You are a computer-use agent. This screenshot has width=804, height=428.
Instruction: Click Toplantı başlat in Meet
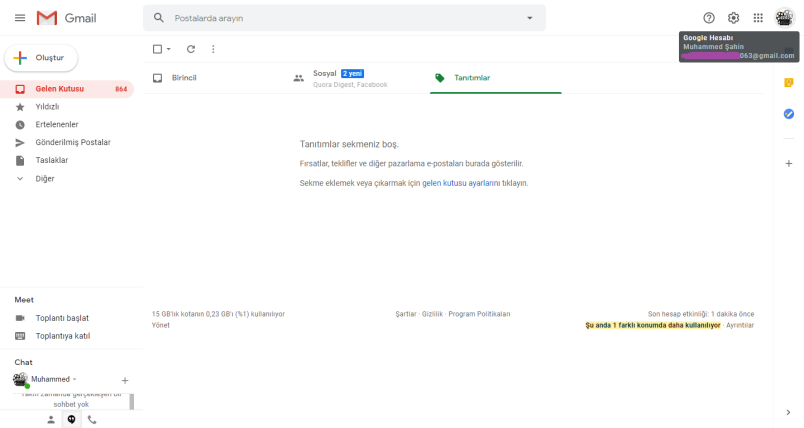pyautogui.click(x=62, y=318)
